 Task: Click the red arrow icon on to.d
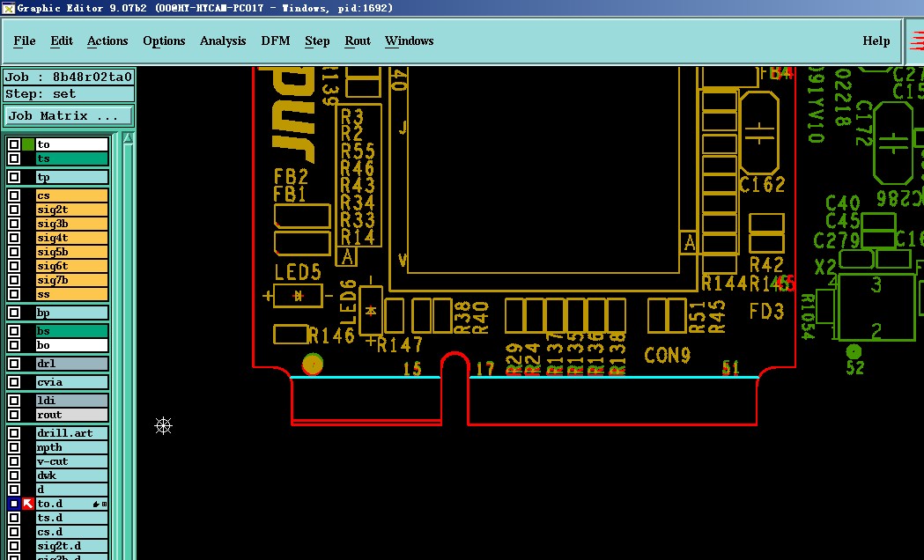(27, 504)
